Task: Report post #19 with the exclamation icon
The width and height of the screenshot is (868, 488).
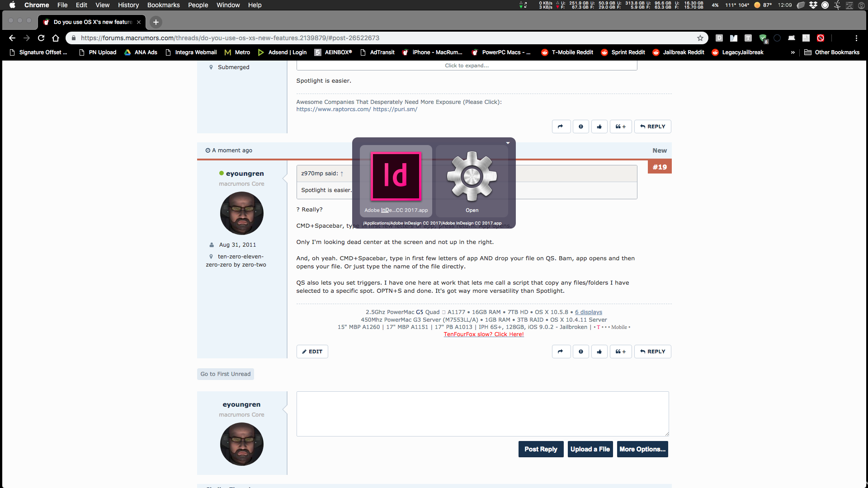Action: tap(581, 352)
